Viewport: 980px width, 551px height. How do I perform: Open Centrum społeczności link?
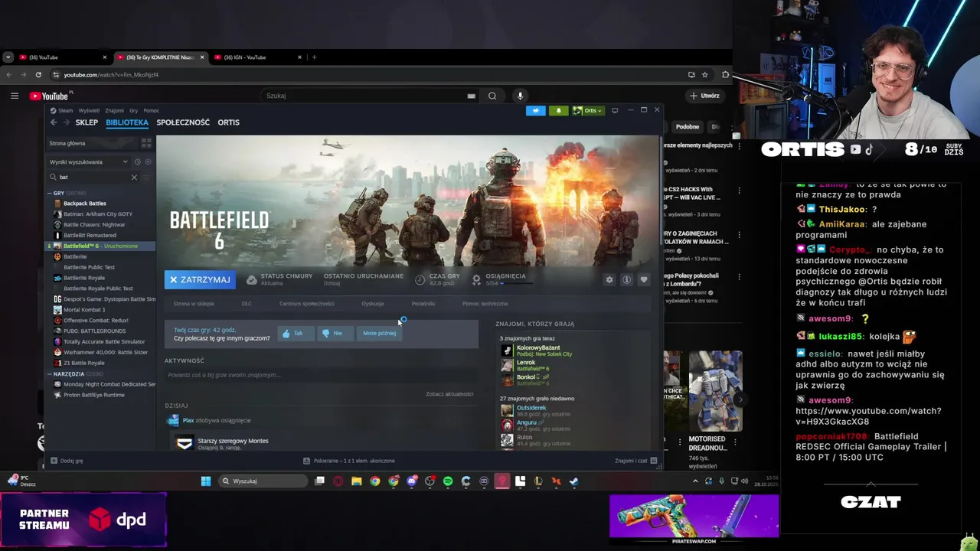point(306,304)
